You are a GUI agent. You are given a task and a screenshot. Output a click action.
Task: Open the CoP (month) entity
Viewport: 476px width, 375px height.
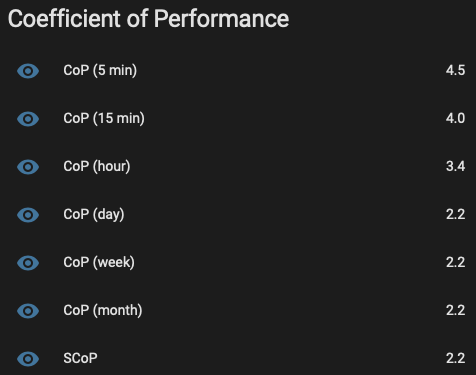(x=103, y=310)
